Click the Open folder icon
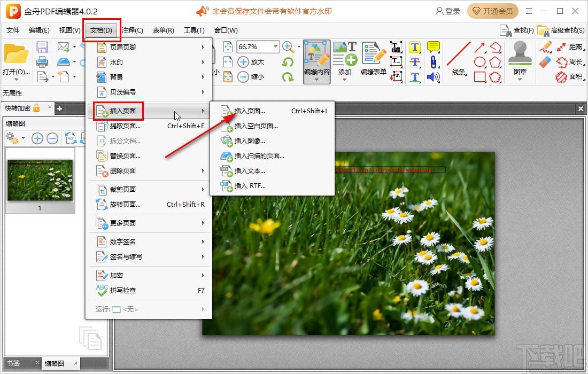 pos(16,54)
